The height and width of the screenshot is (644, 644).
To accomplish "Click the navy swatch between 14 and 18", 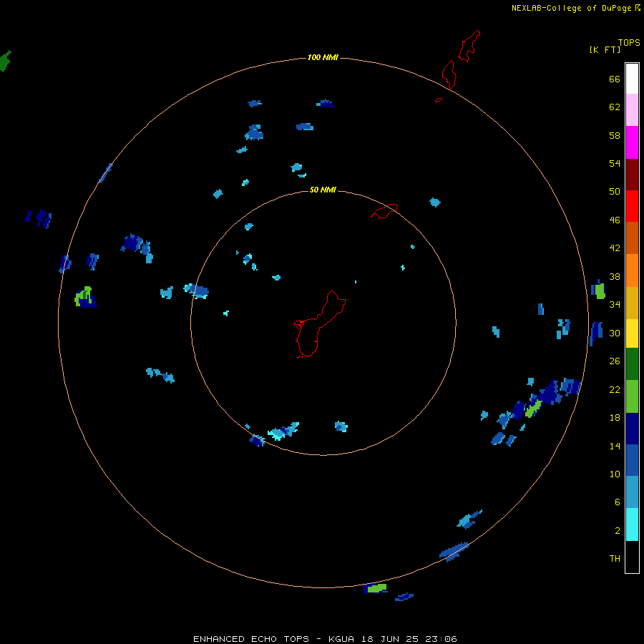I will [632, 429].
